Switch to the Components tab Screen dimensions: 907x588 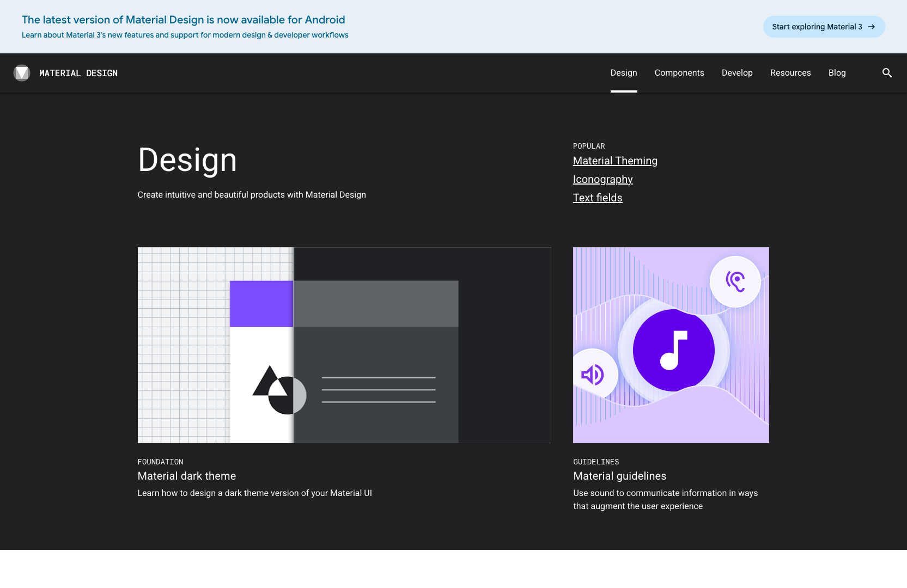pyautogui.click(x=679, y=72)
